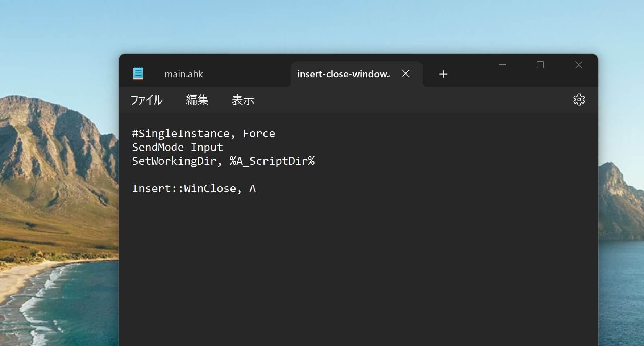Open the 編集 menu
The image size is (644, 346).
tap(197, 100)
